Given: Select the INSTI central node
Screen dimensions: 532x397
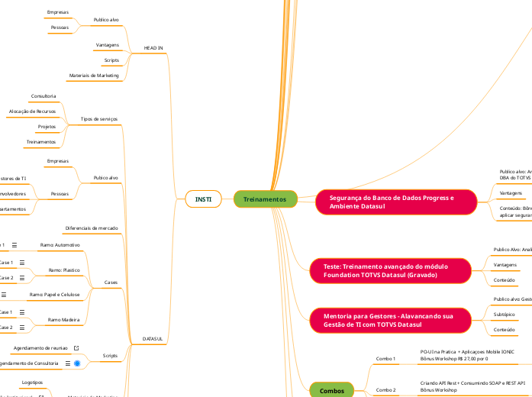Looking at the screenshot, I should tap(203, 199).
